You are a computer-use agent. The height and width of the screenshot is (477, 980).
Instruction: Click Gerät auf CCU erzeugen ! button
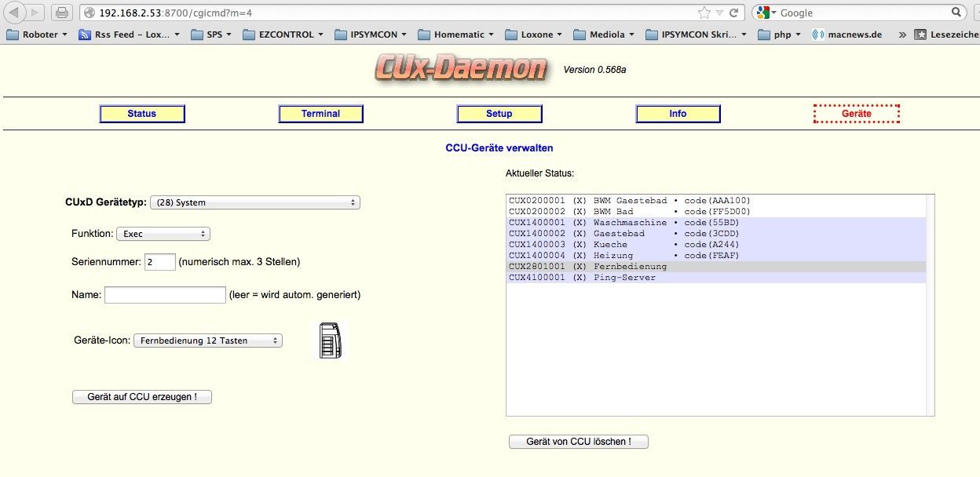(142, 397)
